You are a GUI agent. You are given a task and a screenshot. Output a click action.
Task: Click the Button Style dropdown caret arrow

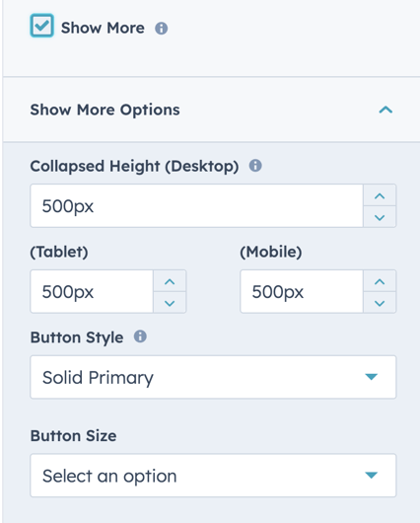point(371,377)
